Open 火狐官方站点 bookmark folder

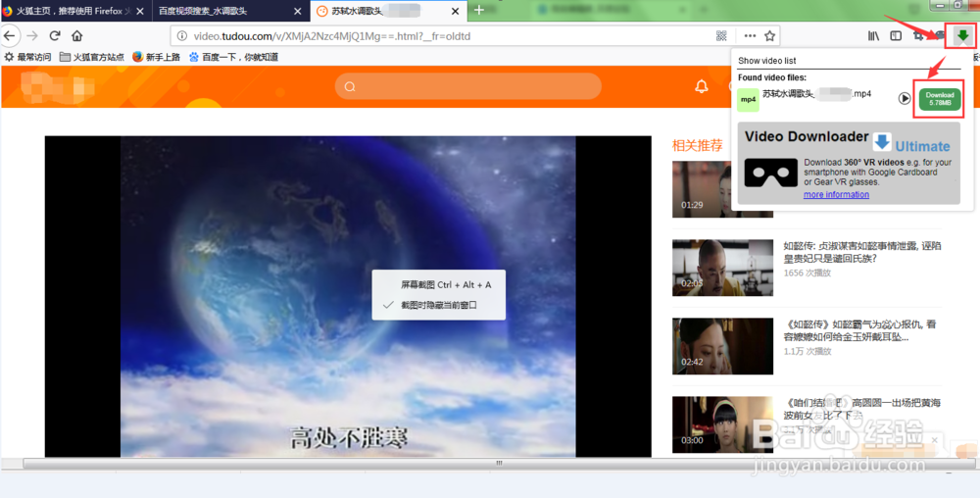92,57
